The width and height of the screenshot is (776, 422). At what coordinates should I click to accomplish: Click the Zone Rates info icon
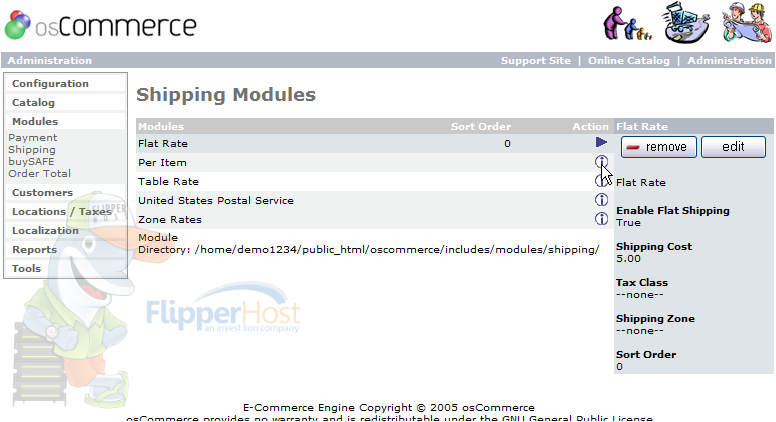601,219
